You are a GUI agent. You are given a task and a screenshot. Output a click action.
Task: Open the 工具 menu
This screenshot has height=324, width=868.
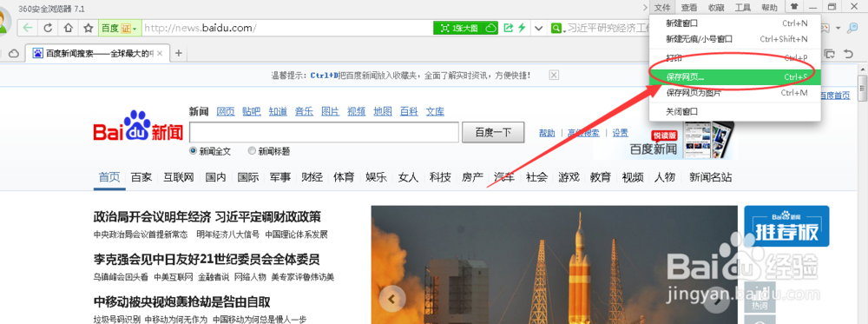tap(743, 7)
